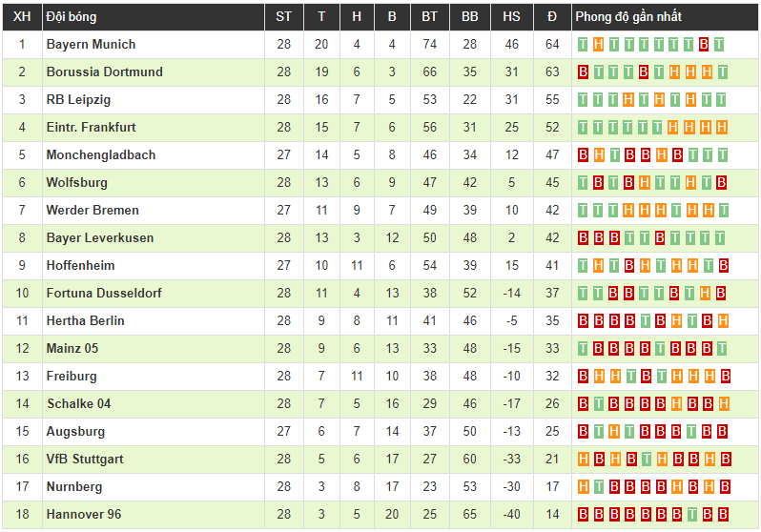Viewport: 761px width, 532px height.
Task: Open the RB Leipzig team page
Action: 78,99
